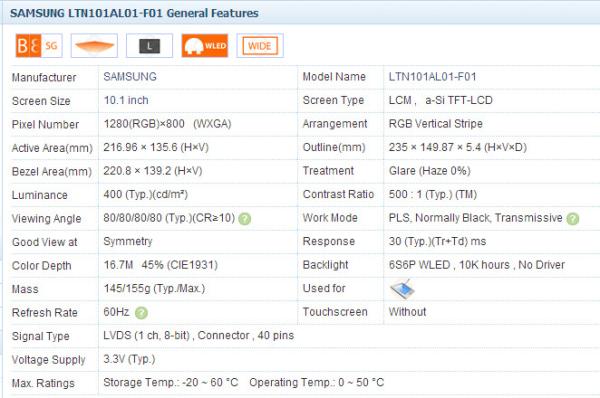Click the 'Voltage Supply' row label
Screen dimensions: 600x398
coord(49,360)
